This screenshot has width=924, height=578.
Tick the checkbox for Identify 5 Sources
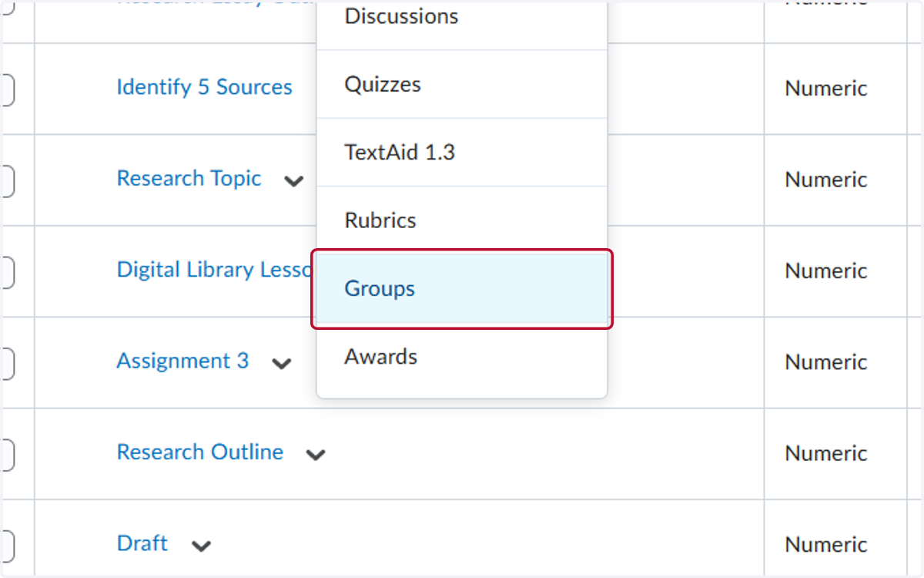(x=6, y=89)
